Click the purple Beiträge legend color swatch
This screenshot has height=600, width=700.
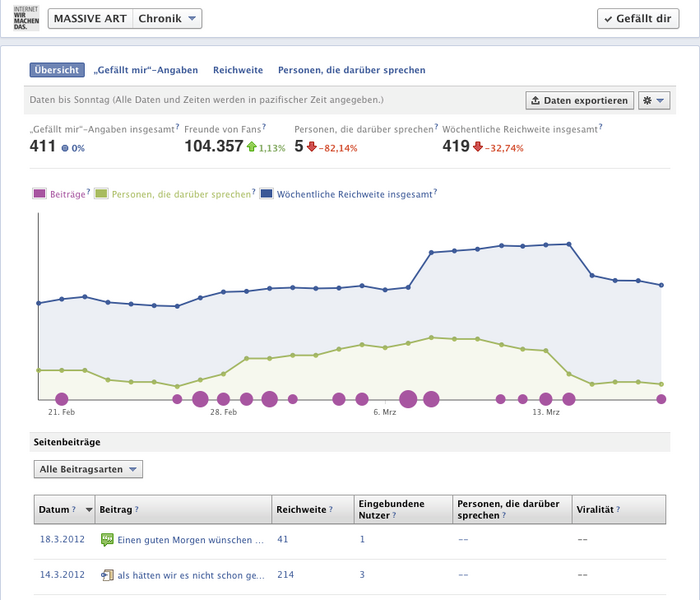click(x=39, y=194)
